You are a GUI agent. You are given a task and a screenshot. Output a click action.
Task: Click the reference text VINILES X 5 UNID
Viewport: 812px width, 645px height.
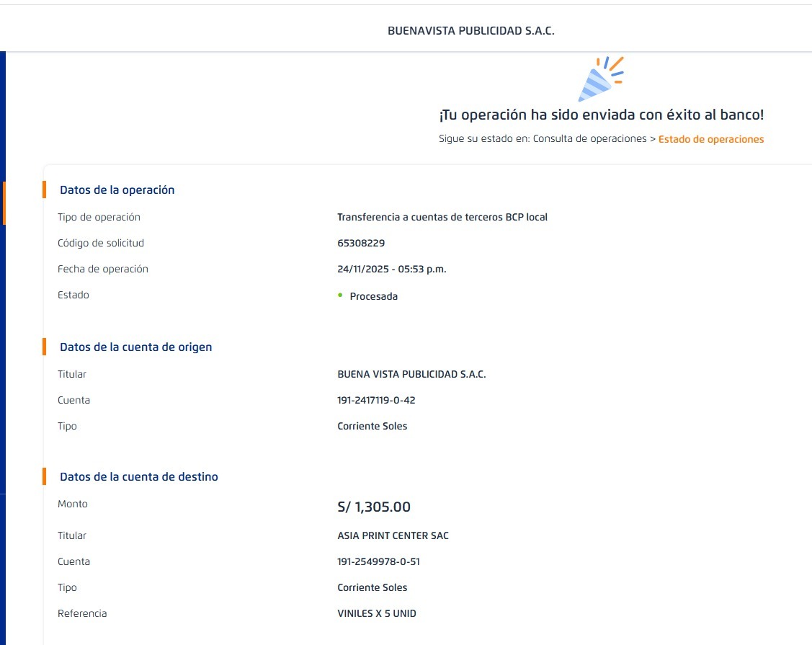377,614
